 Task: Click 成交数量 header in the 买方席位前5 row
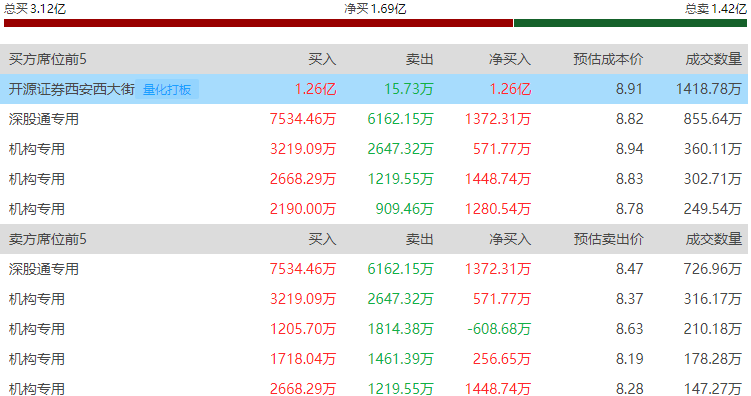coord(714,59)
